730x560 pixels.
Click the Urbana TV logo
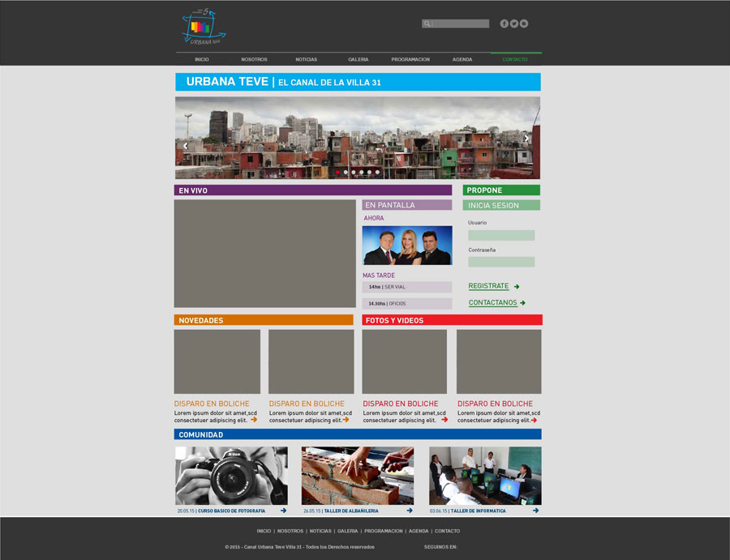(x=203, y=28)
